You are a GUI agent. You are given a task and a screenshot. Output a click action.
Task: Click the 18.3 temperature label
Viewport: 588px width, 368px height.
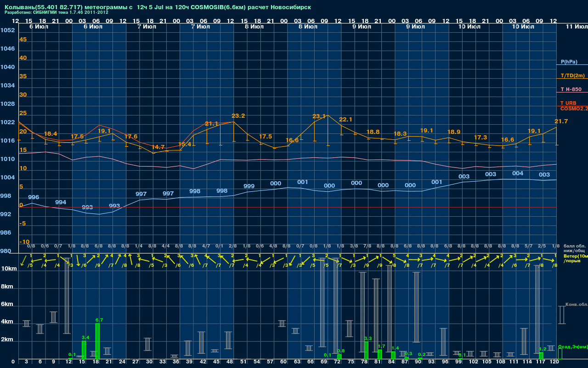click(400, 134)
